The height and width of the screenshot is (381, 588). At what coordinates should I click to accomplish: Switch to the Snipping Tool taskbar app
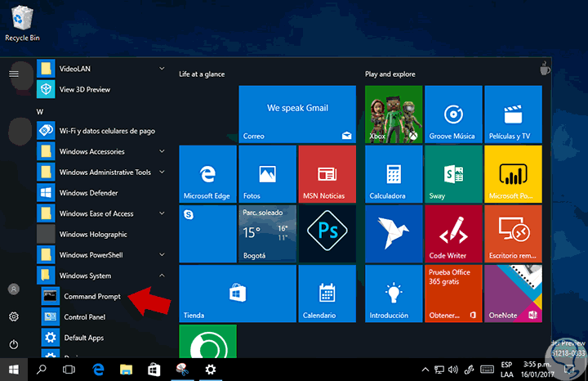[x=182, y=370]
